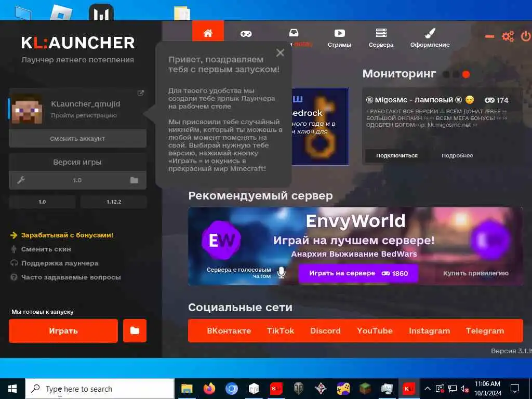
Task: Click Подключиться on MigosMc server
Action: tap(396, 155)
